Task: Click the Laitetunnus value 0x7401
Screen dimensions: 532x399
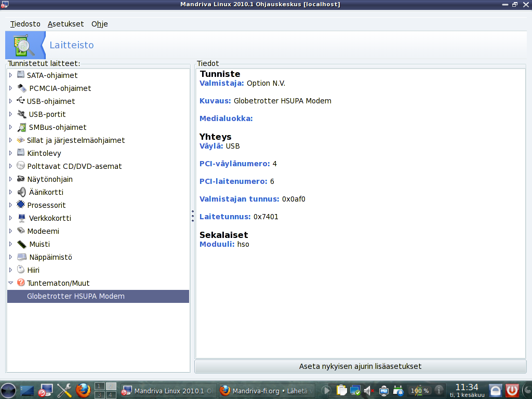Action: (x=266, y=217)
